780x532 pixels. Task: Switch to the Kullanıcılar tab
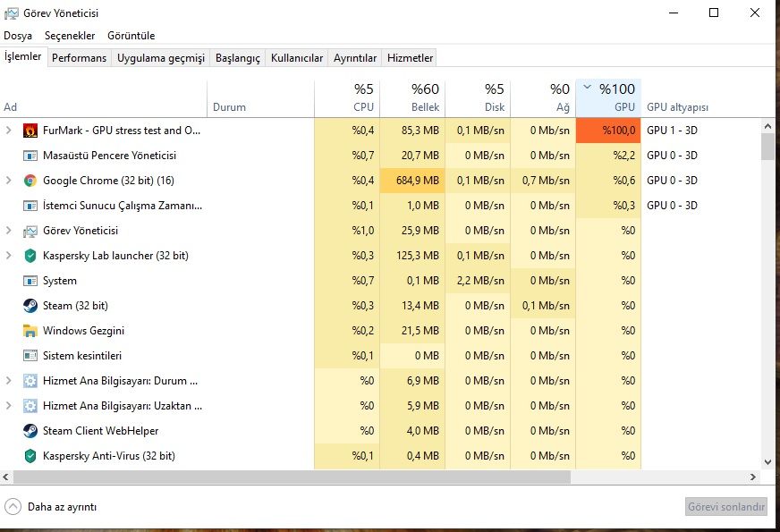297,58
